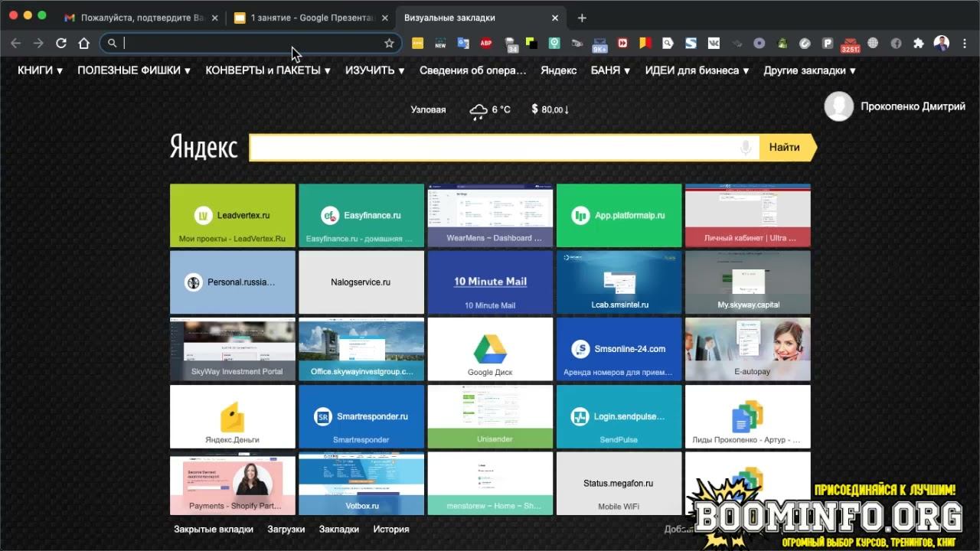Screen dimensions: 980x551
Task: Open the Яндекс.Деньги tile
Action: pos(233,416)
